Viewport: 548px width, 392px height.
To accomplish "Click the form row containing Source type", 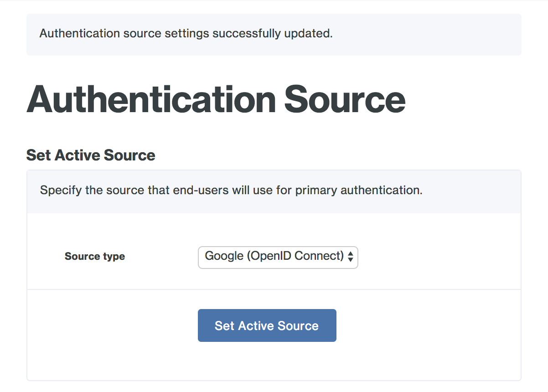I will 274,251.
